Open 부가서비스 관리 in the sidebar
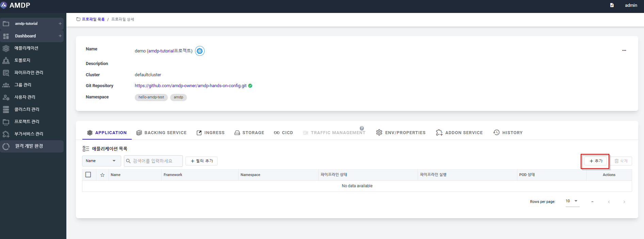This screenshot has height=239, width=644. coord(29,134)
